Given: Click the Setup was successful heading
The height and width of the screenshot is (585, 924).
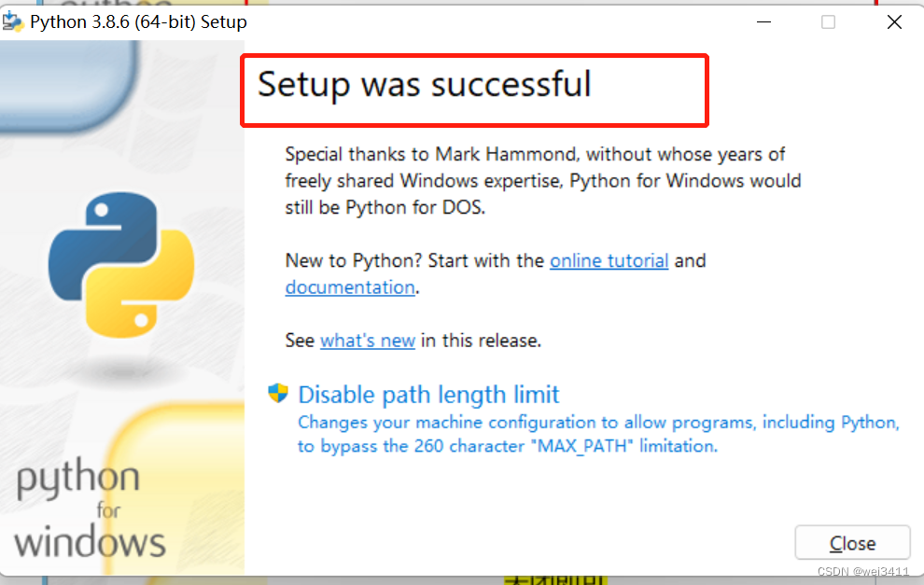Looking at the screenshot, I should coord(425,84).
